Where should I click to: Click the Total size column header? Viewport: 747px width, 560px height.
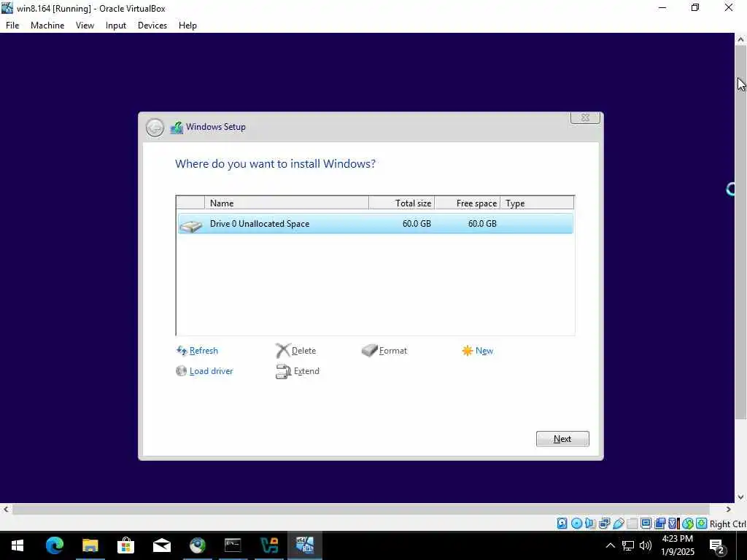(402, 203)
